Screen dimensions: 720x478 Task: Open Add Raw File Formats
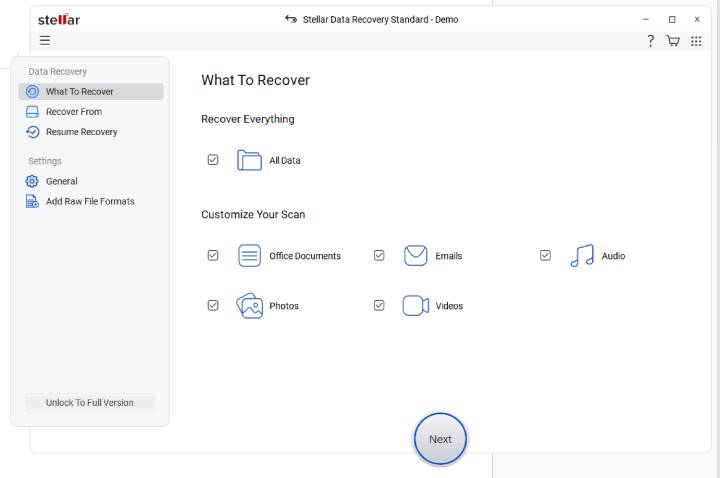pos(91,201)
